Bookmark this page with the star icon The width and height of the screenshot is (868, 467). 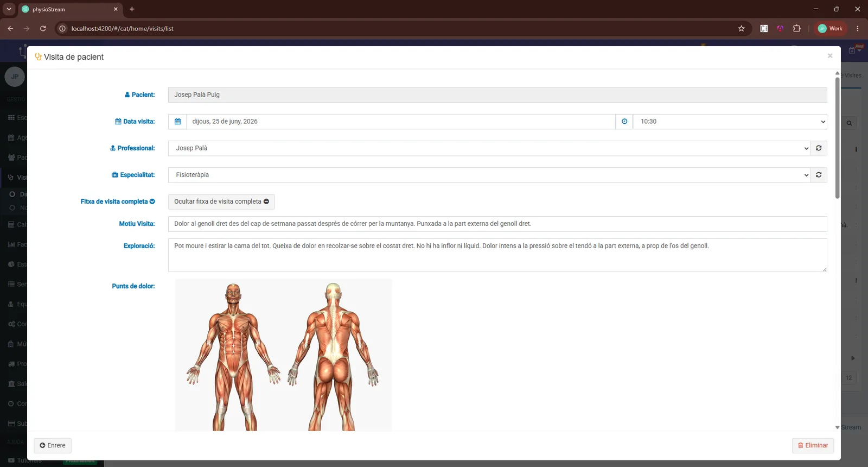(x=742, y=28)
